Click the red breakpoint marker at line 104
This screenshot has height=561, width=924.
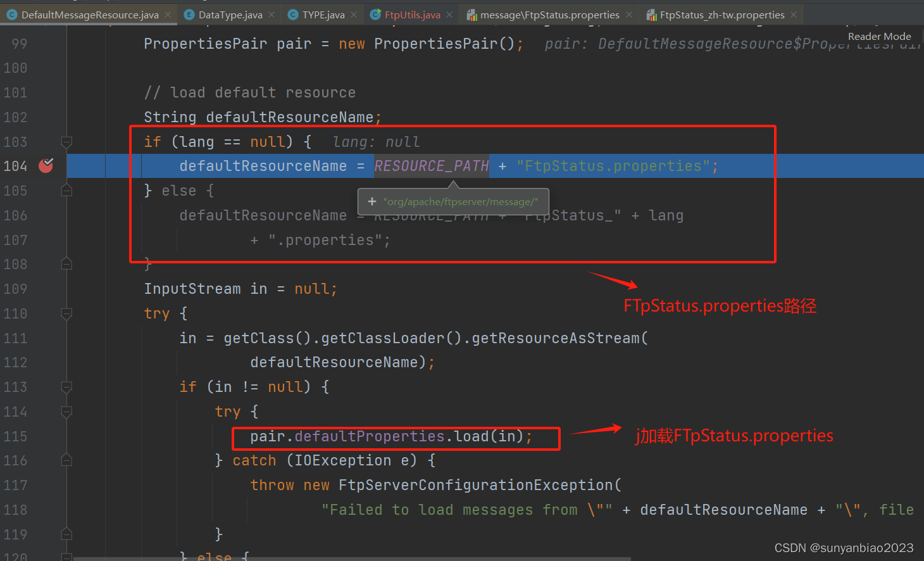click(x=45, y=165)
